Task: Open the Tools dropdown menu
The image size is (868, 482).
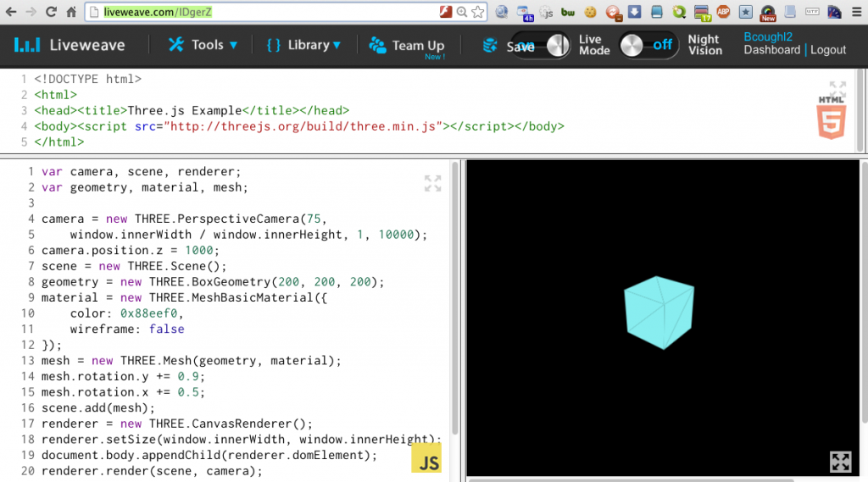Action: tap(203, 45)
